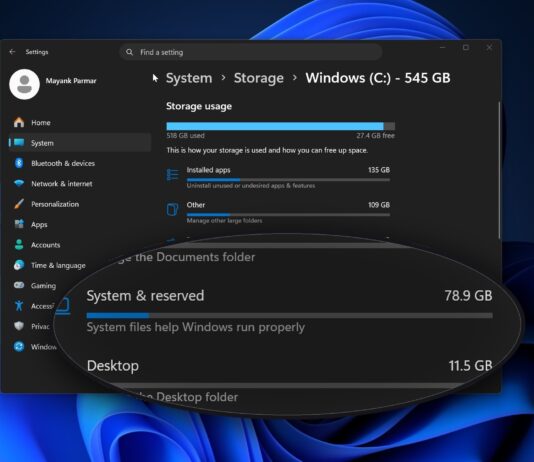Click the Installed apps list icon
This screenshot has height=462, width=534.
(x=173, y=175)
